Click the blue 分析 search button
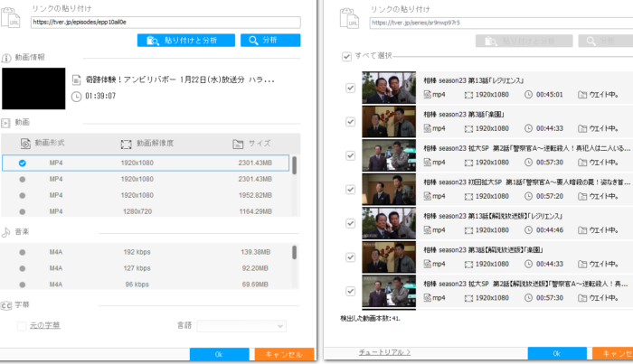Screen dimensions: 633x364 (264, 40)
